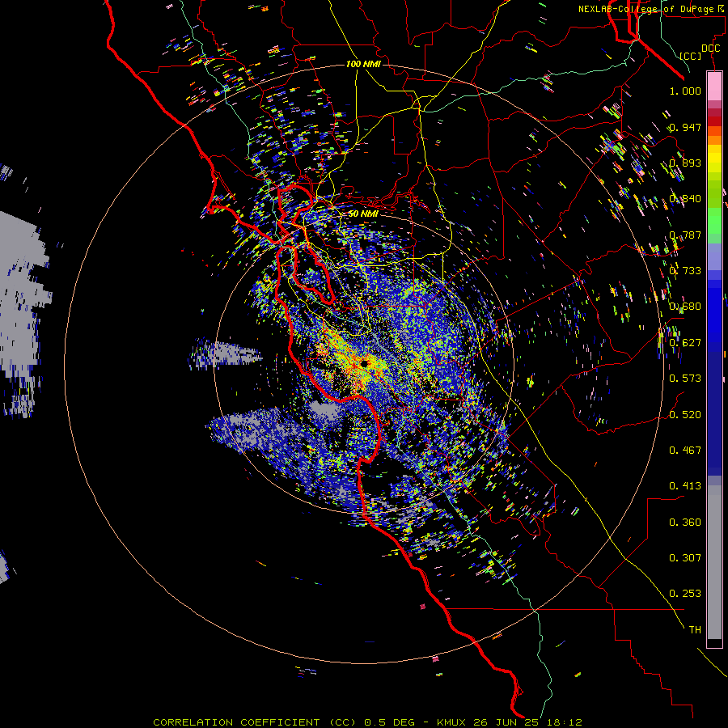728x728 pixels.
Task: Select the 0.733 legend value
Action: pyautogui.click(x=685, y=270)
